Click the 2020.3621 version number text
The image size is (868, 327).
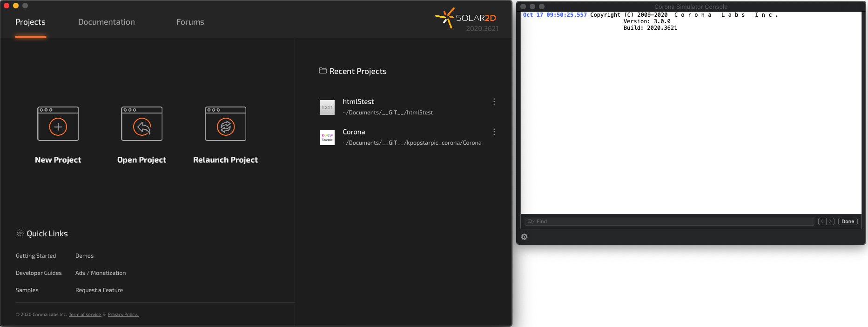point(482,28)
